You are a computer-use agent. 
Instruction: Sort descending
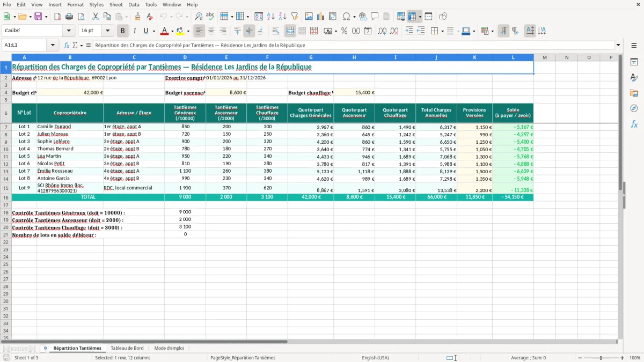(x=283, y=17)
